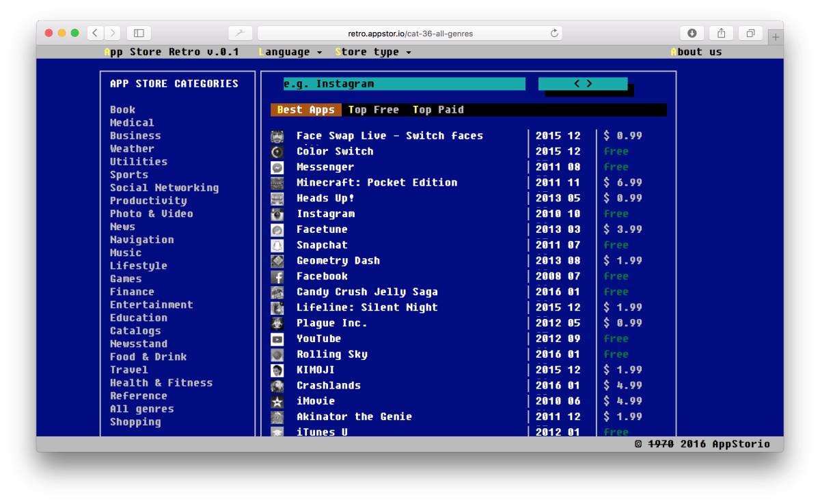Expand the Store type dropdown

coord(373,52)
